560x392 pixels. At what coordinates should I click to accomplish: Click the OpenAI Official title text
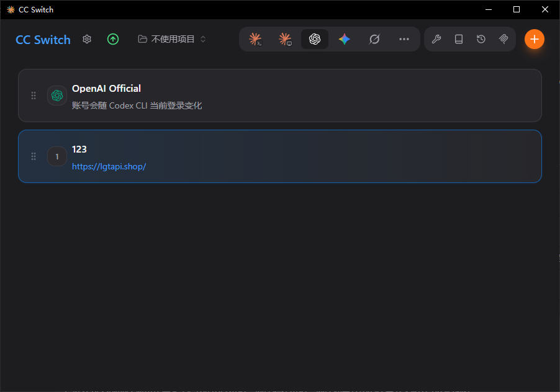click(x=106, y=89)
